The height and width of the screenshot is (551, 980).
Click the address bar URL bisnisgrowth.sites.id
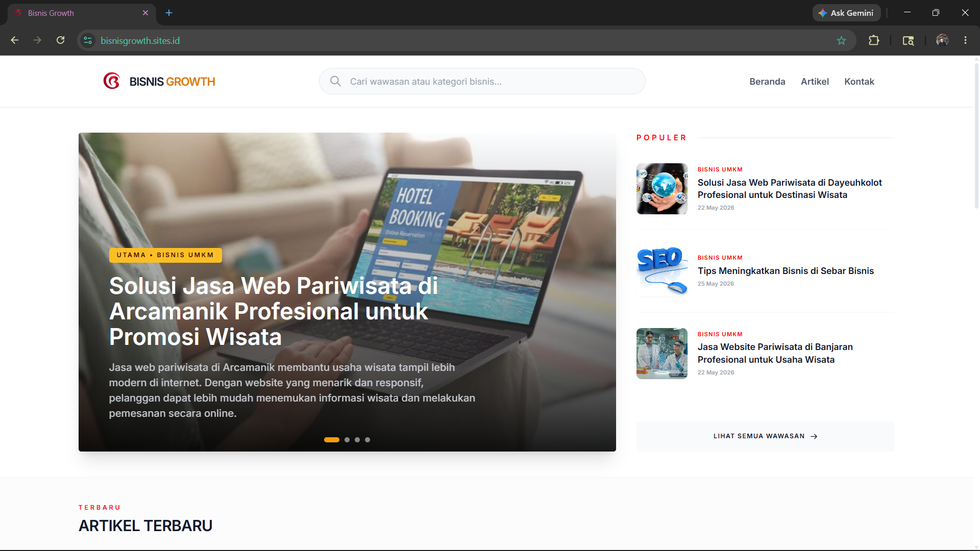[140, 40]
